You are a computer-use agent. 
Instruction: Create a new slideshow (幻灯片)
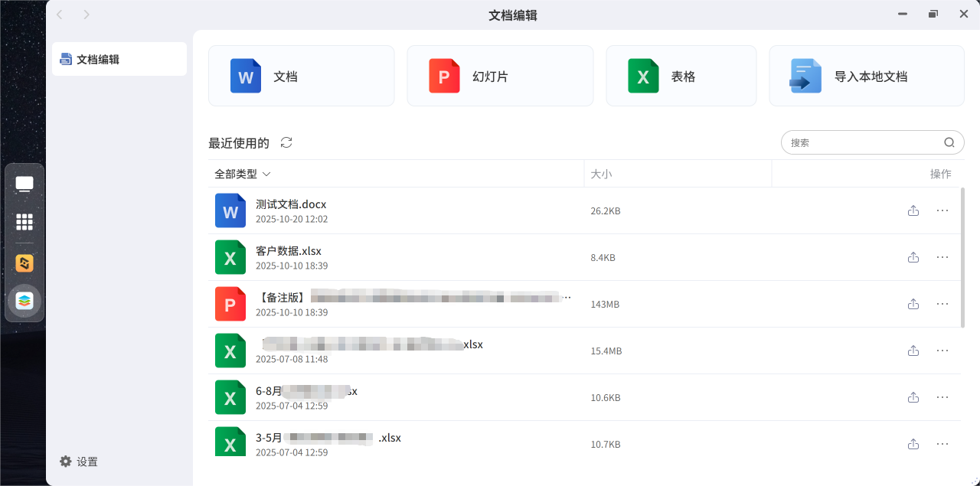[500, 76]
